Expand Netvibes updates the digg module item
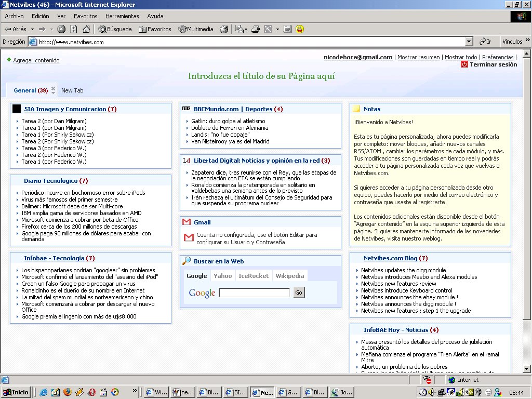 tap(403, 270)
